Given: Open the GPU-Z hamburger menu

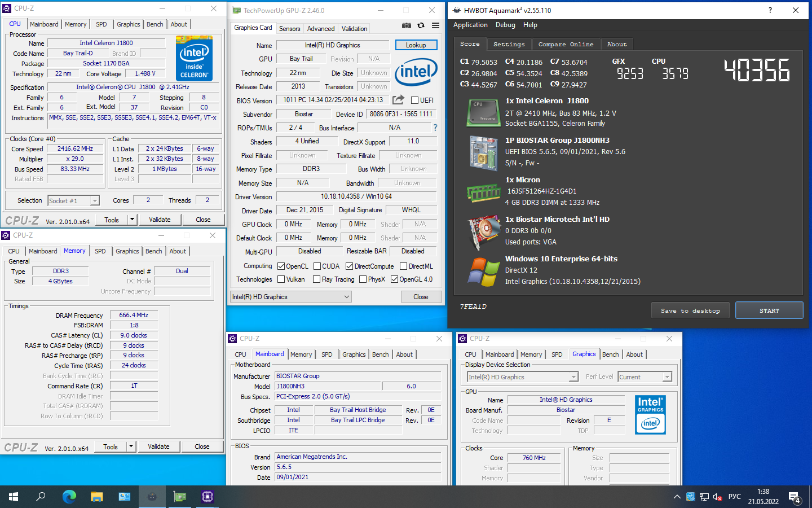Looking at the screenshot, I should click(435, 25).
